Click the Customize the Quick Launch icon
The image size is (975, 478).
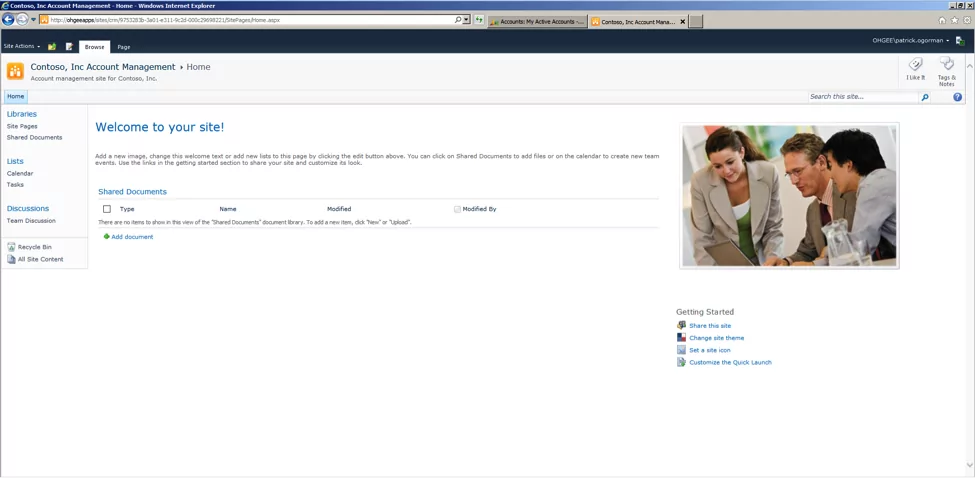pos(682,362)
